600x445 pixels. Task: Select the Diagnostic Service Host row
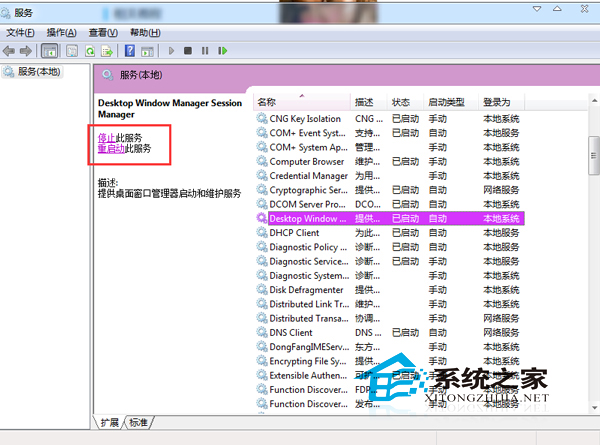(x=390, y=261)
